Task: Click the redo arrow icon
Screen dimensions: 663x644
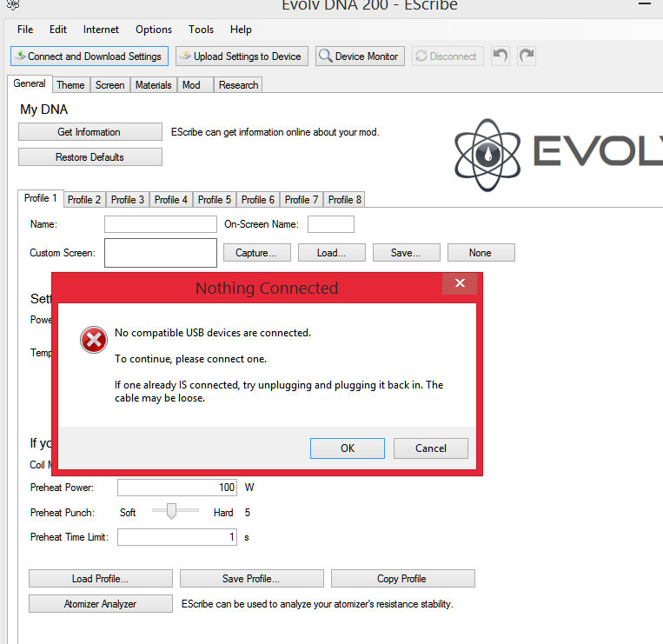Action: (527, 56)
